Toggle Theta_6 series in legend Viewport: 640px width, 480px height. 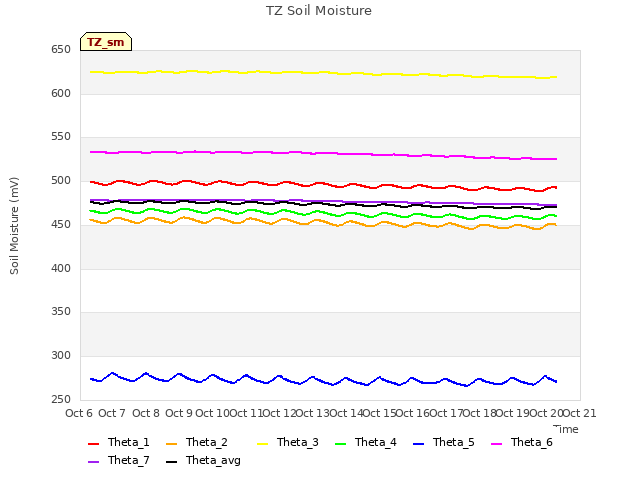pyautogui.click(x=521, y=442)
